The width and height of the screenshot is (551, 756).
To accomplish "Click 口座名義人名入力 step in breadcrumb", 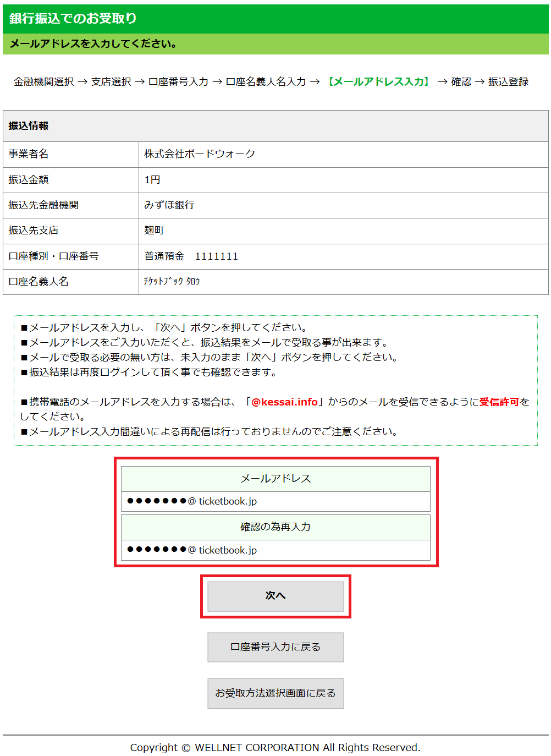I will (266, 82).
